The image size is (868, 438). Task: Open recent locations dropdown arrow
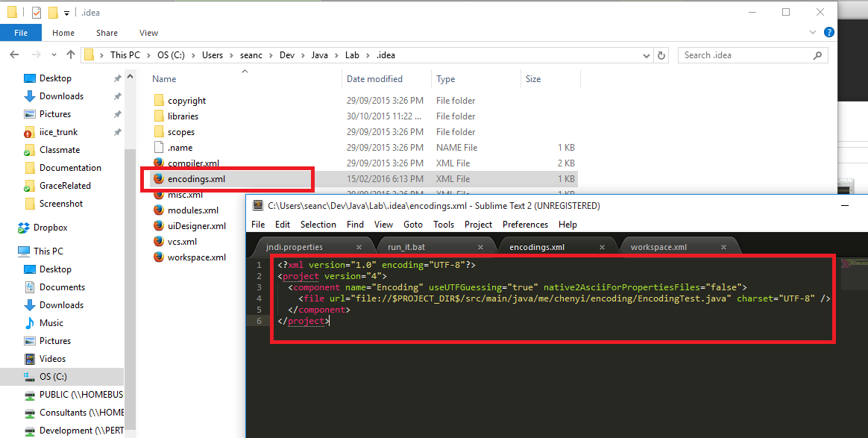tap(54, 54)
